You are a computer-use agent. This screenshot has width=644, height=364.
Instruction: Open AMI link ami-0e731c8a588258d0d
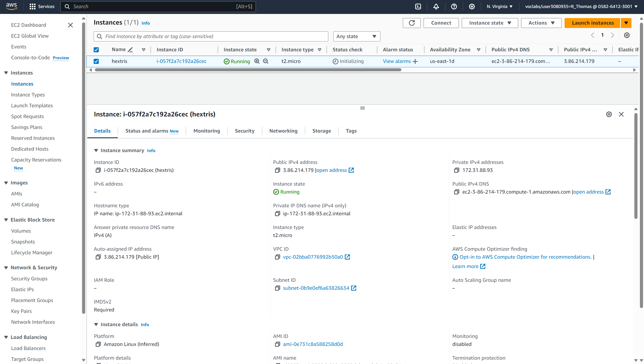coord(313,344)
